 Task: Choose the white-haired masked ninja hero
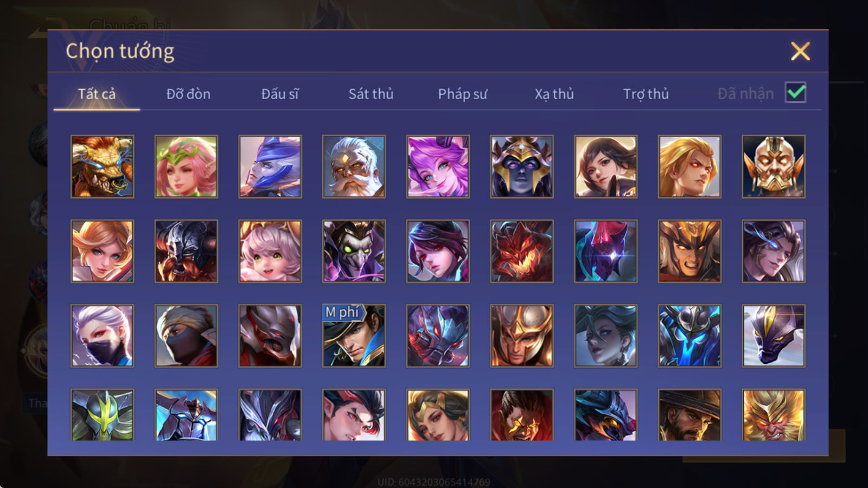click(x=102, y=336)
